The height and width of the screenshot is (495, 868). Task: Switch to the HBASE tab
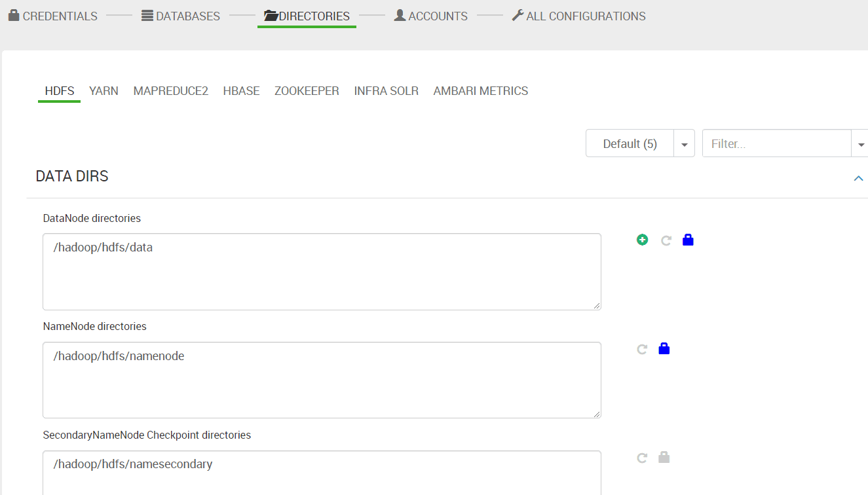pos(241,91)
